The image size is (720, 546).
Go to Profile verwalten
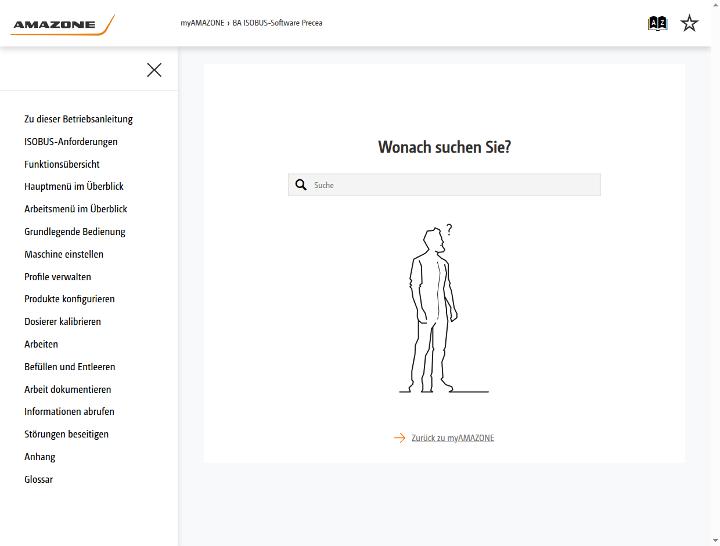[x=58, y=276]
